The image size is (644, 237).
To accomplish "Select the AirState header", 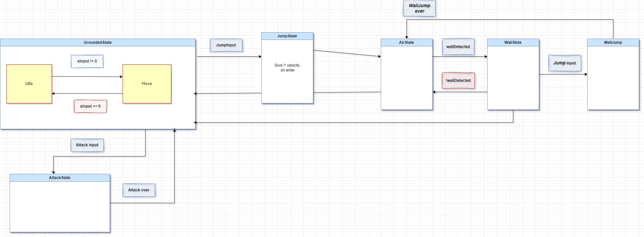I will pos(406,43).
